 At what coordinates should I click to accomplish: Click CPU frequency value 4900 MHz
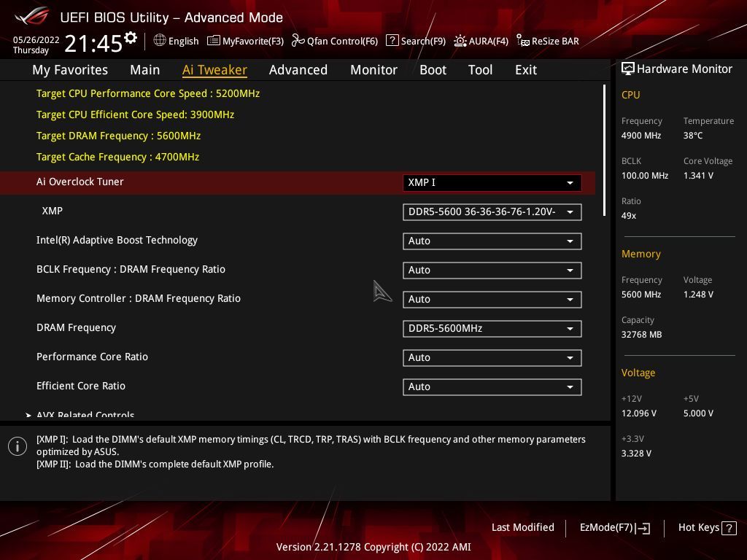pos(641,136)
